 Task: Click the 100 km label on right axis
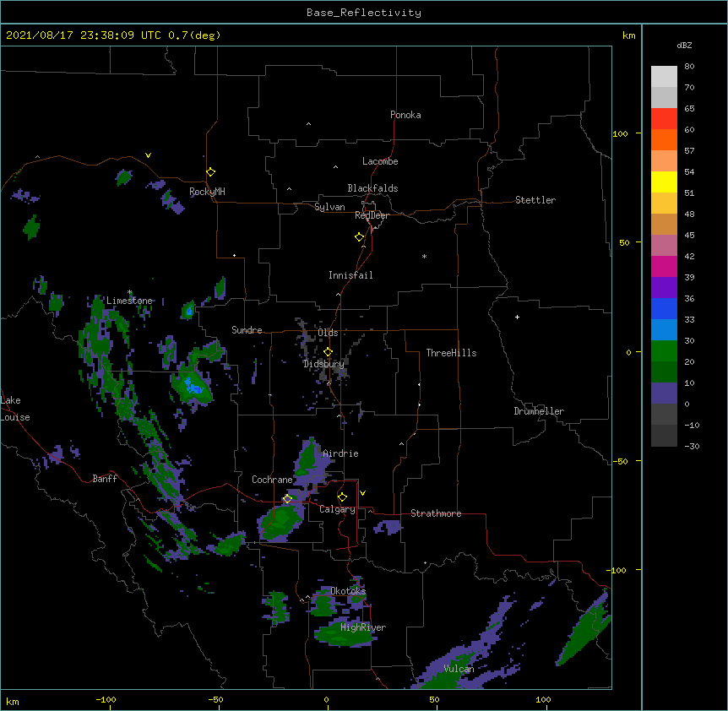(x=620, y=133)
